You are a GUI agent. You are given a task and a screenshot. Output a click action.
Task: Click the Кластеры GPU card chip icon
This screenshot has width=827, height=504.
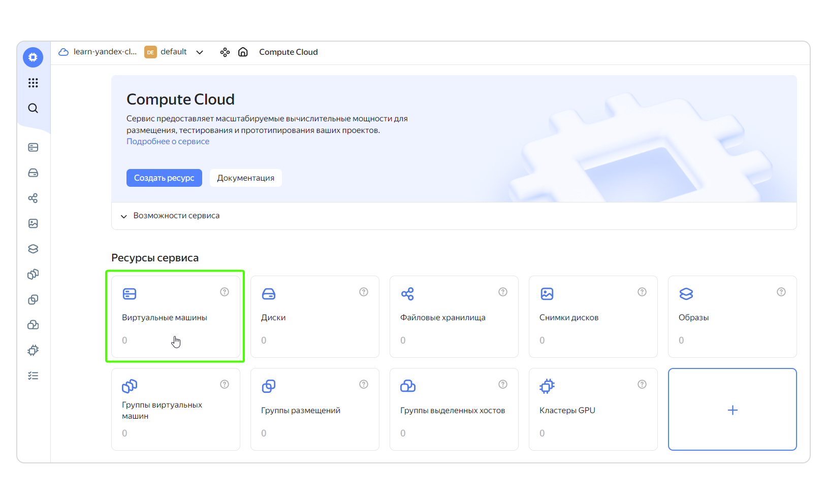coord(547,386)
